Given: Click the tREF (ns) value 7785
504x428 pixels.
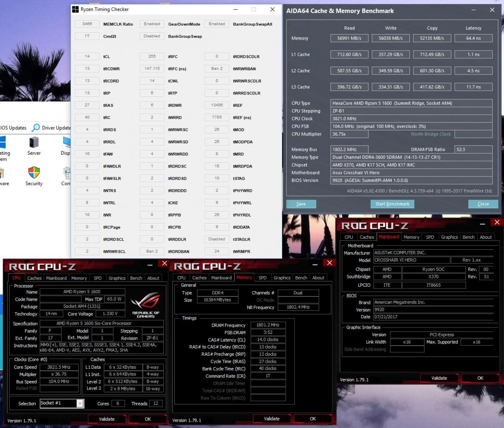Looking at the screenshot, I should [x=217, y=117].
